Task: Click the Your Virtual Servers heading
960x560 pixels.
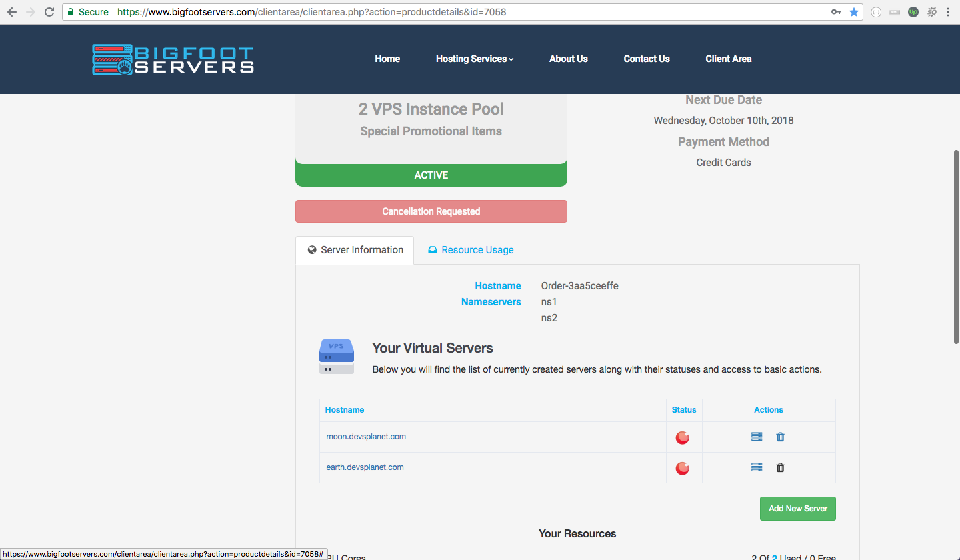Action: [433, 348]
